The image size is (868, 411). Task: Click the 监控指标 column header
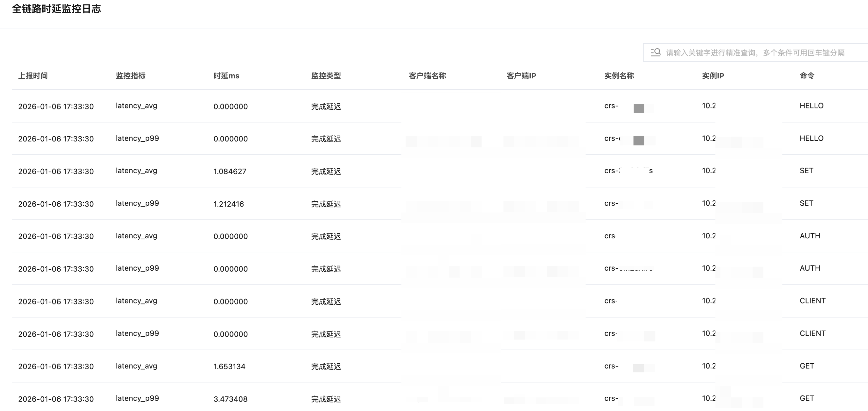point(130,76)
